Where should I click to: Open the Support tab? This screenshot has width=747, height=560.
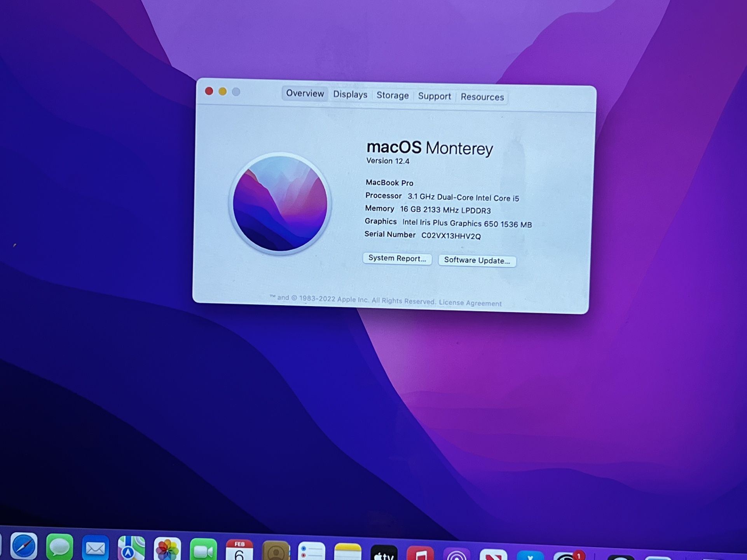(x=435, y=96)
